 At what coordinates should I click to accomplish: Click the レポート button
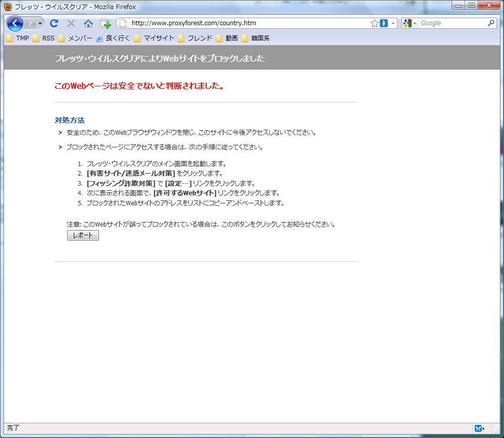point(83,235)
